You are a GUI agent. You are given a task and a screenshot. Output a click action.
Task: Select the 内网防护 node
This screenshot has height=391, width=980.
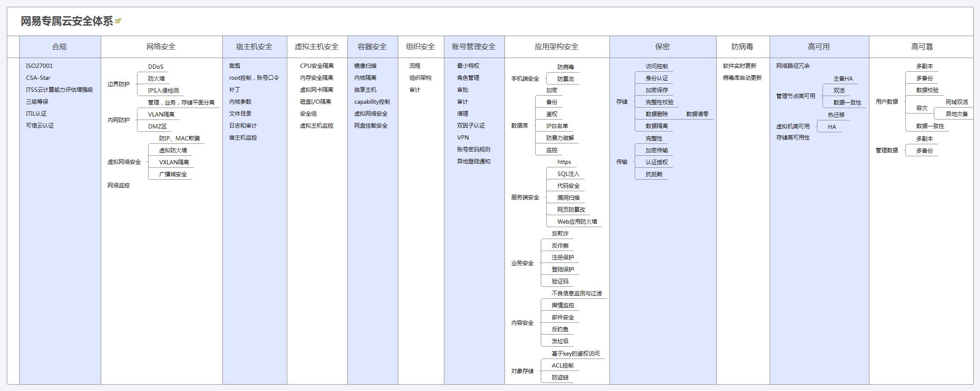(x=119, y=120)
